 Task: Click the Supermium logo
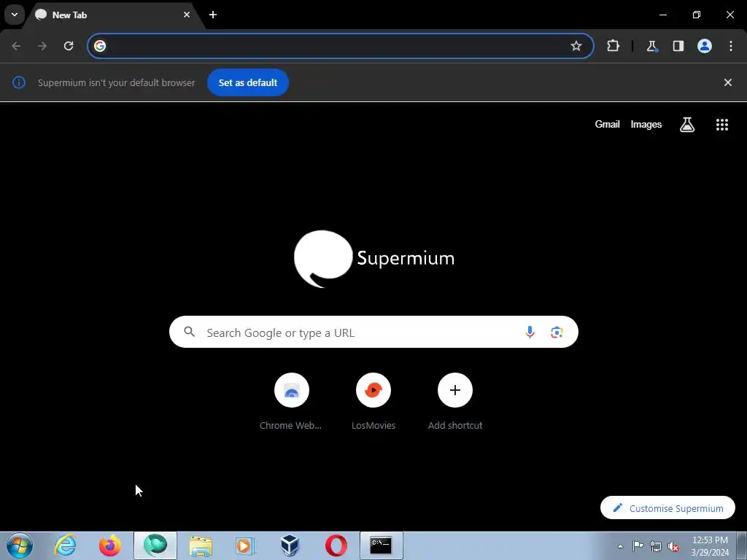coord(374,259)
